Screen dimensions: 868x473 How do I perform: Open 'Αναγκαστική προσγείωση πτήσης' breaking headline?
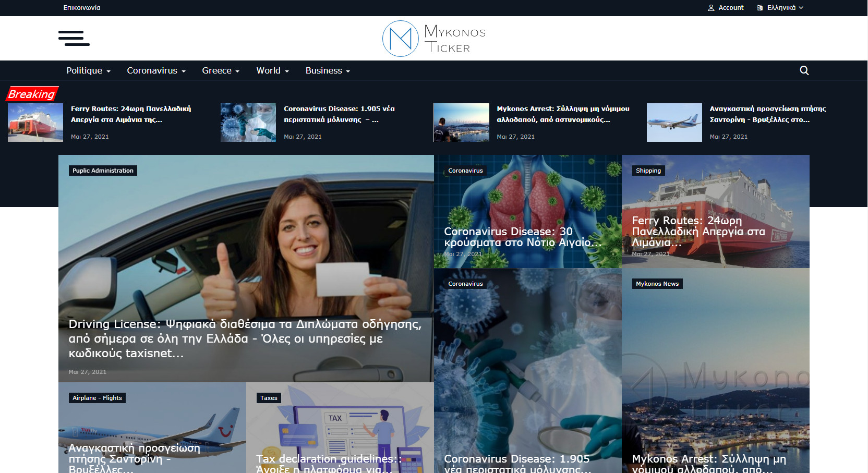pyautogui.click(x=768, y=114)
